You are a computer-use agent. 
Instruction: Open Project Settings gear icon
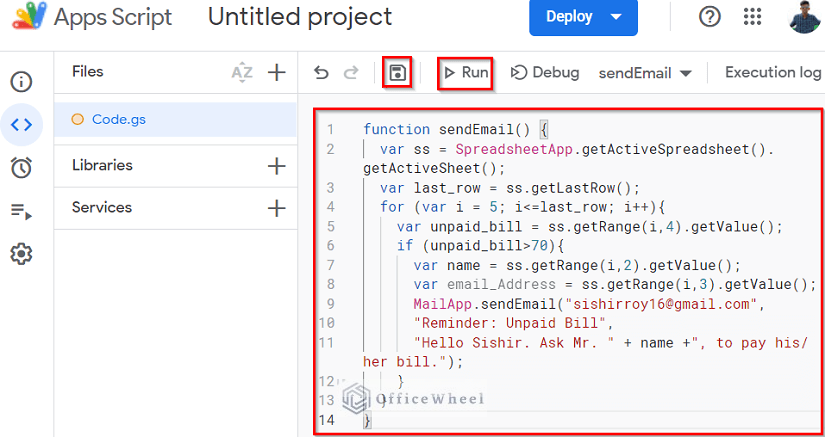pos(22,255)
